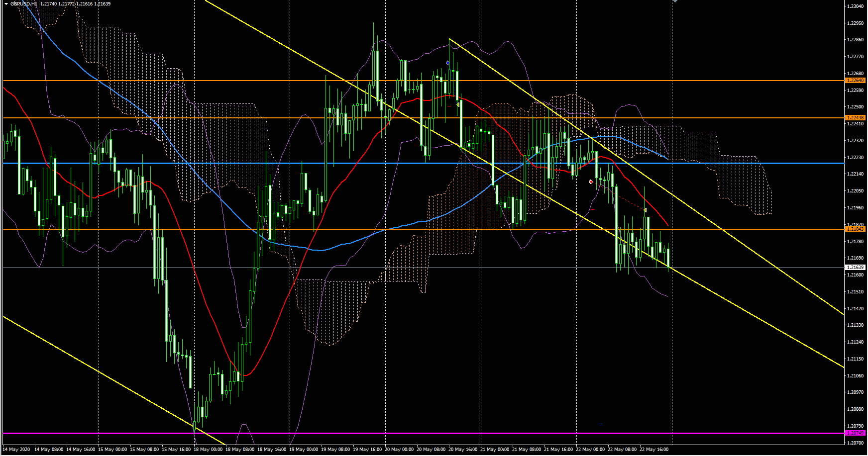The width and height of the screenshot is (868, 456).
Task: Click the 1.21510 value on price scale
Action: tap(855, 292)
